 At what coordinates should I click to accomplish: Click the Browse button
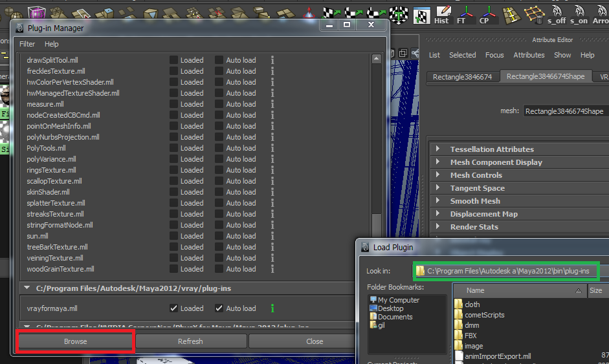[75, 341]
